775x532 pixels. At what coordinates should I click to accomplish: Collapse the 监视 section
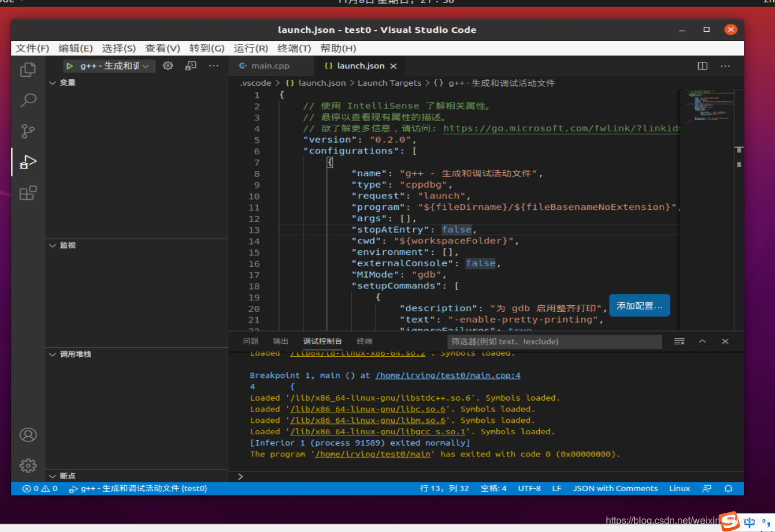point(53,245)
